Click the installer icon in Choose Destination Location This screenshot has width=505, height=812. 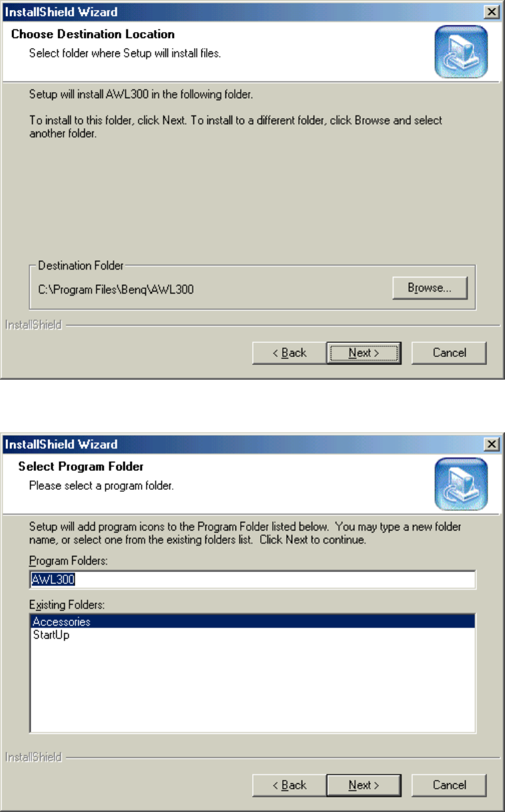pyautogui.click(x=461, y=51)
